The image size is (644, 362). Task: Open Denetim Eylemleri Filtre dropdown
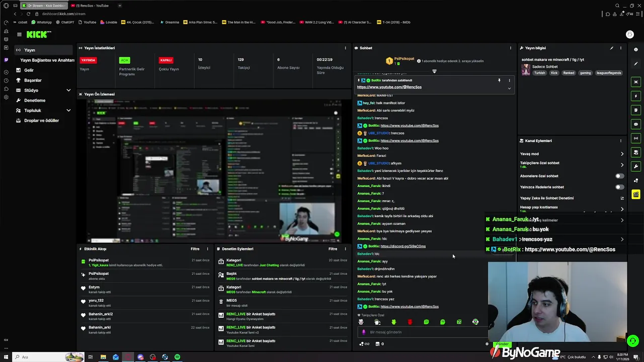pos(333,249)
